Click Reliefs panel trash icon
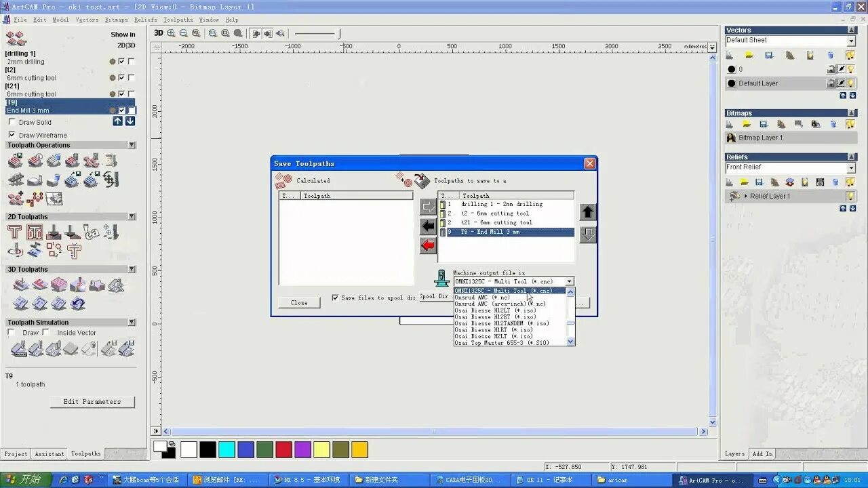 835,182
